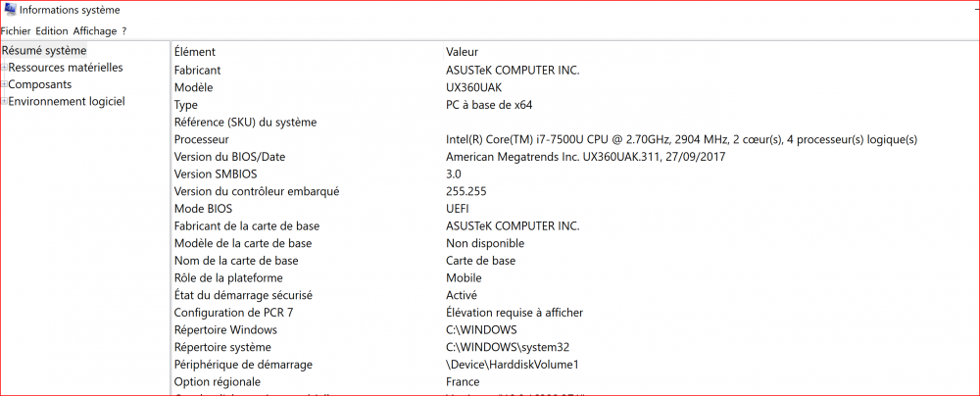Viewport: 980px width, 396px height.
Task: Click the Informations système title bar icon
Action: [x=9, y=10]
